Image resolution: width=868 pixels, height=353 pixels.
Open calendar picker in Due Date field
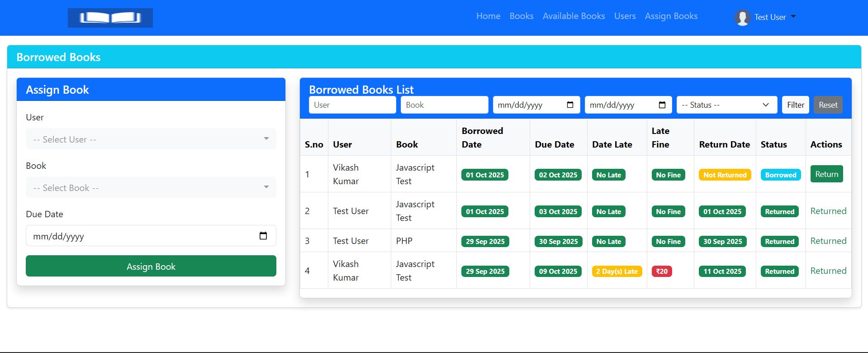(x=263, y=236)
